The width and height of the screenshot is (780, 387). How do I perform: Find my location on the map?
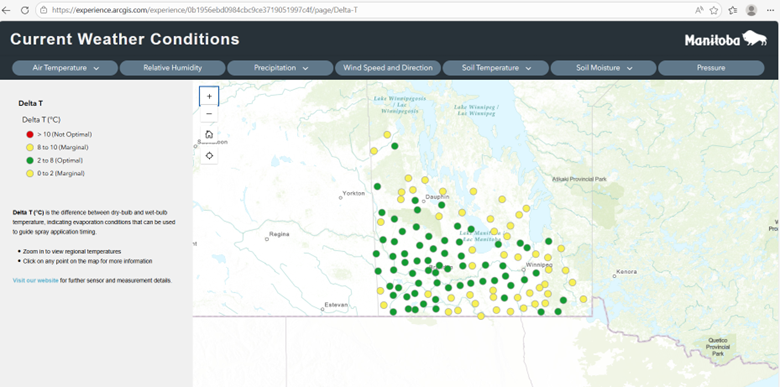pos(209,156)
